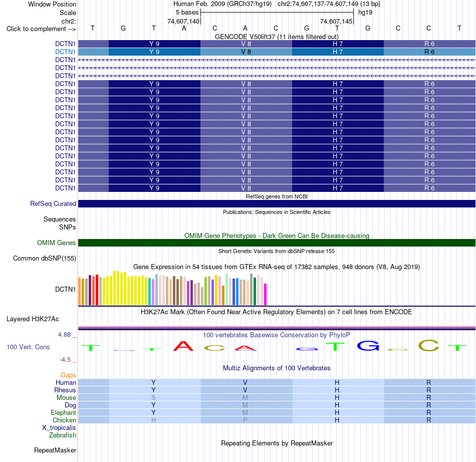Click the GTEx DCTN1 expression bar chart
The height and width of the screenshot is (462, 476).
pos(172,288)
